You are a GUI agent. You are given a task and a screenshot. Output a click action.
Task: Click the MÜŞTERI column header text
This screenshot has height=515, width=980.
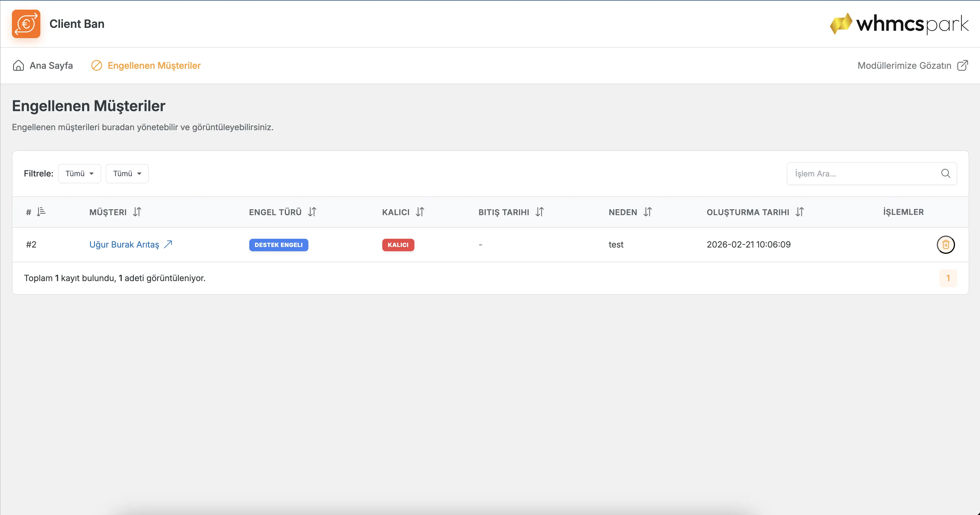click(x=108, y=212)
